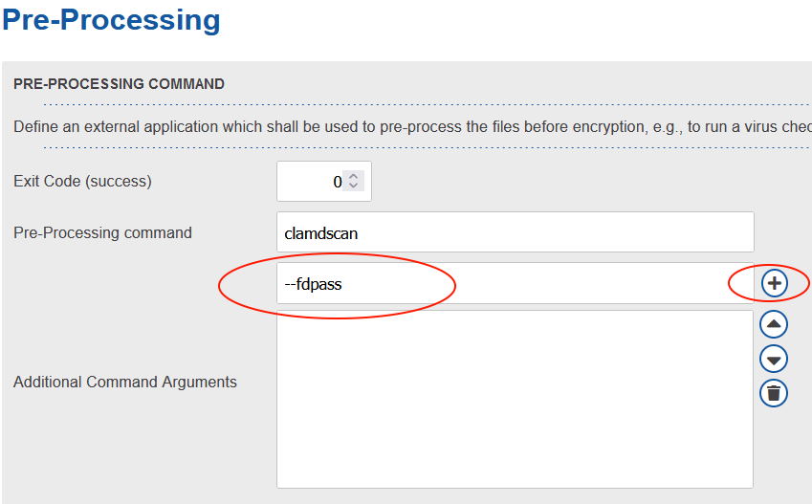812x504 pixels.
Task: Place cursor after clamdscan text
Action: [x=360, y=233]
